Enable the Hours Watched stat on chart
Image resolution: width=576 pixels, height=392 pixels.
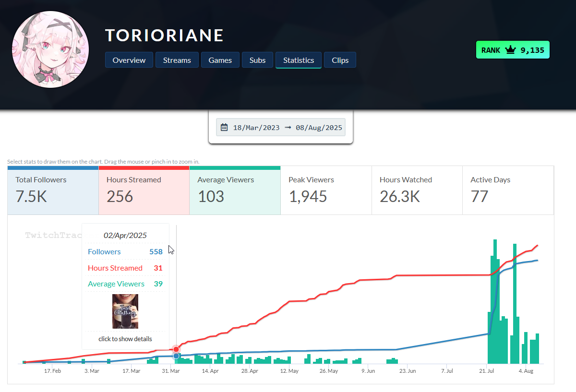click(x=417, y=190)
